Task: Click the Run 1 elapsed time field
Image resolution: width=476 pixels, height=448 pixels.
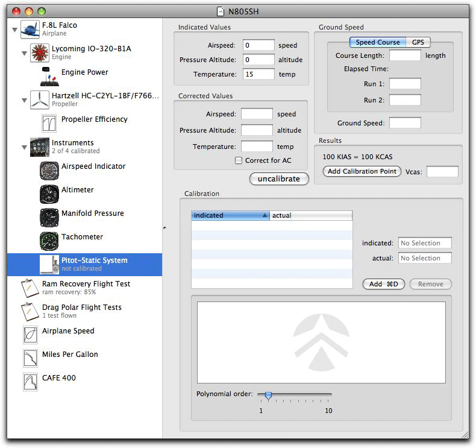Action: pos(406,84)
